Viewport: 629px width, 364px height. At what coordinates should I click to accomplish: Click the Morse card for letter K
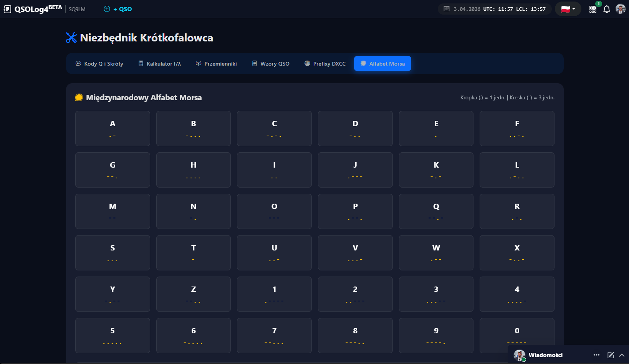tap(436, 170)
